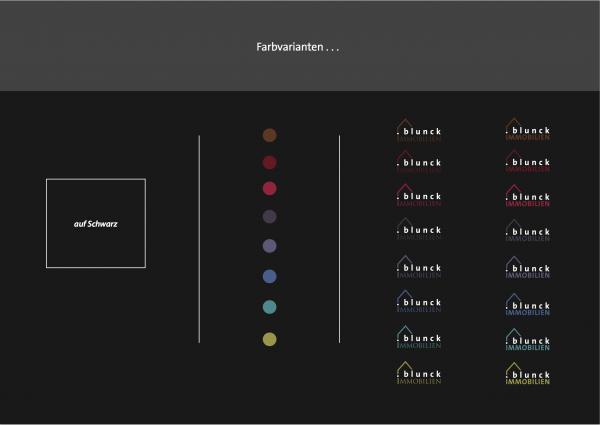This screenshot has height=425, width=600.
Task: Choose the dark gray-purple color circle
Action: click(269, 216)
